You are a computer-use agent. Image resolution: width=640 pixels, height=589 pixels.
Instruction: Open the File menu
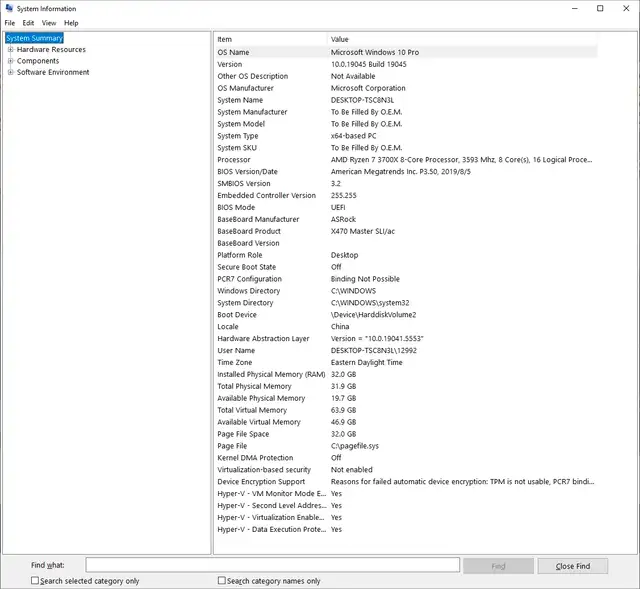click(x=10, y=23)
